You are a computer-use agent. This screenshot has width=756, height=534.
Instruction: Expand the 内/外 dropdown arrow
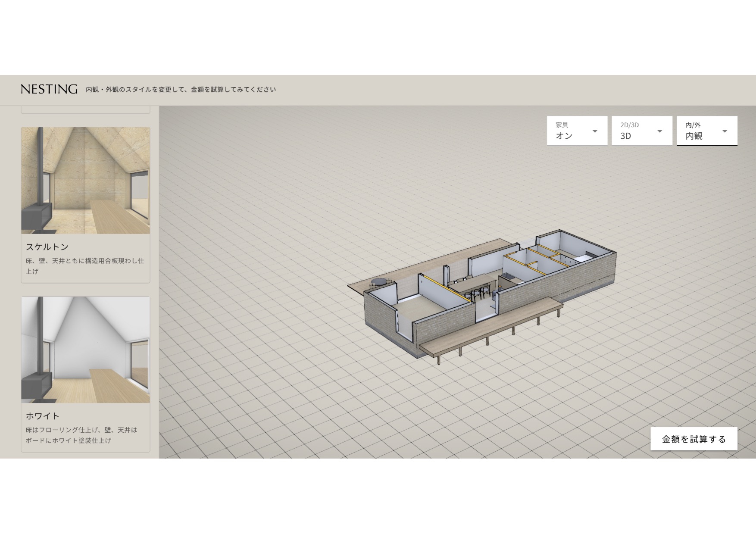tap(725, 131)
